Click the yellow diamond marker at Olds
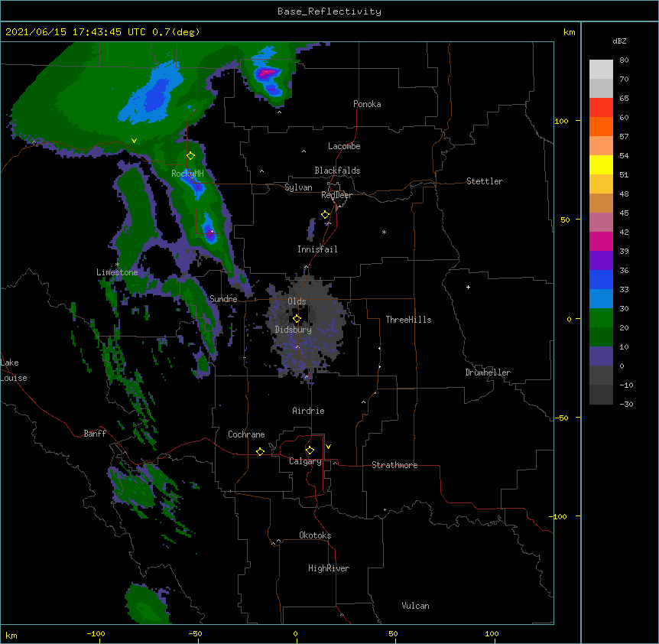The height and width of the screenshot is (644, 659). [297, 319]
